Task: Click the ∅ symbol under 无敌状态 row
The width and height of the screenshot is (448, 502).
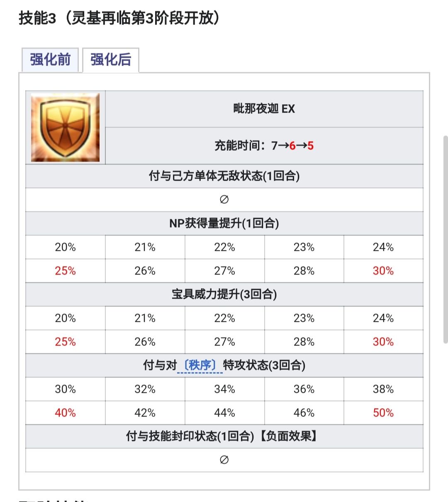Action: coord(224,200)
